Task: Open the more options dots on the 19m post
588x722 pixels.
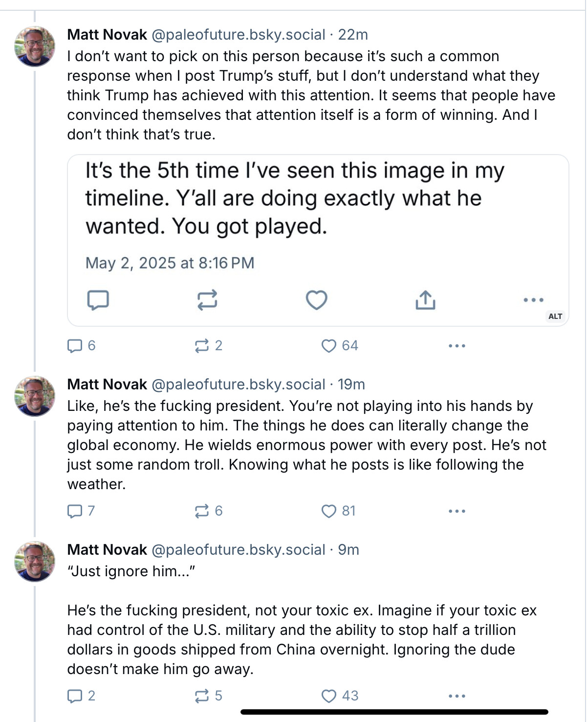Action: [x=457, y=511]
